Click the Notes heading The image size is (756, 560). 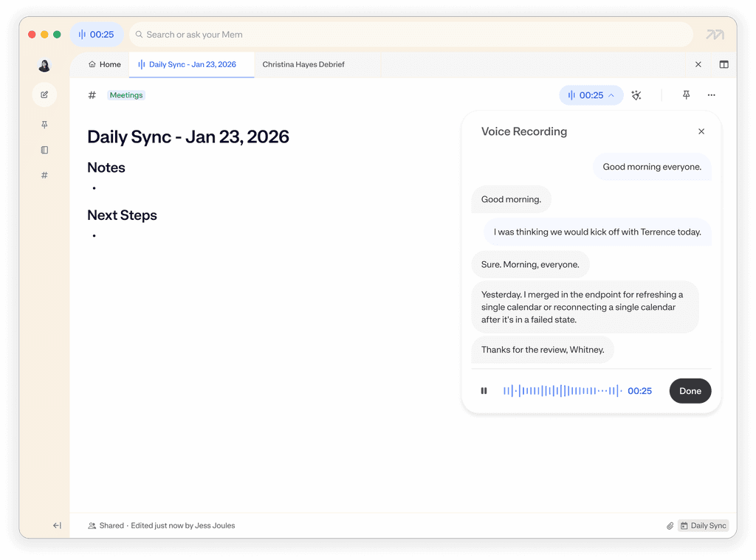pyautogui.click(x=106, y=167)
